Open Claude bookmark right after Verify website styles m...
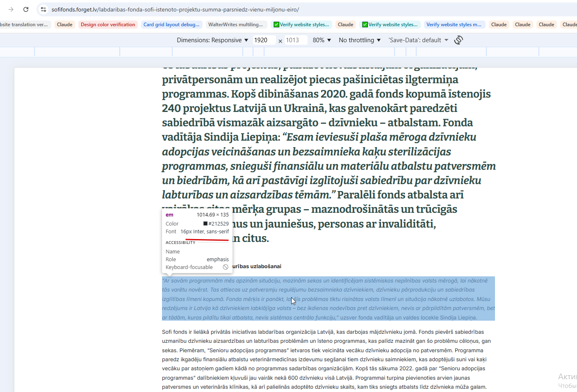The image size is (577, 392). pos(499,25)
